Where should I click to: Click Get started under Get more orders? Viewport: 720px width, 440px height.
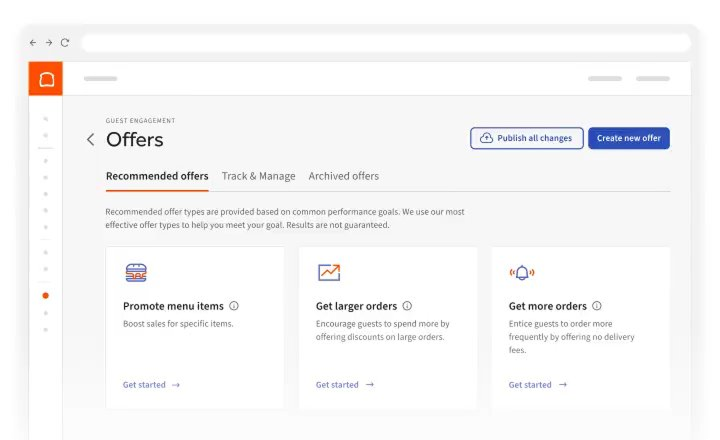coord(538,385)
